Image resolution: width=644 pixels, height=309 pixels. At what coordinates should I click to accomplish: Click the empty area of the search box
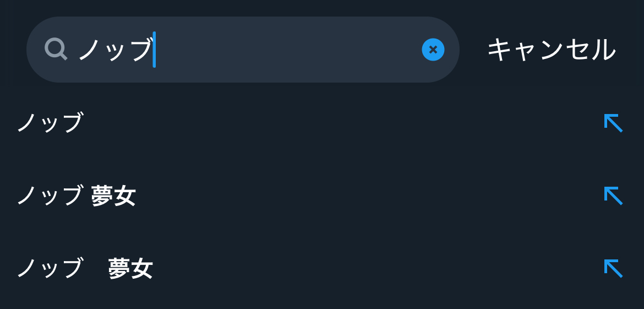(x=286, y=50)
